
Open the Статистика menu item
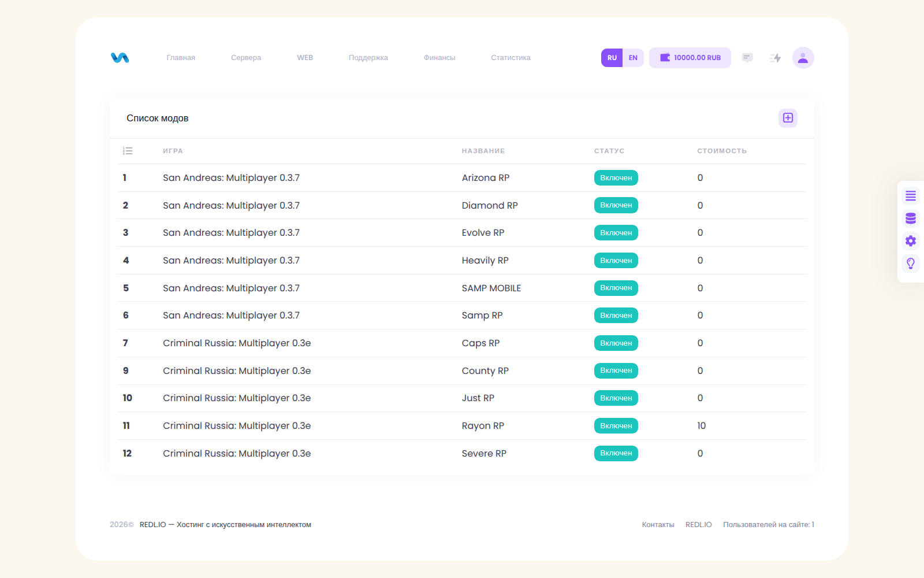tap(511, 58)
